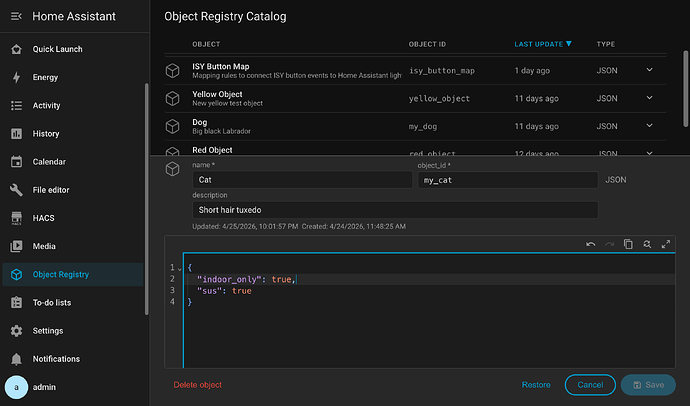Expand the Yellow Object row chevron
690x406 pixels.
pos(650,98)
